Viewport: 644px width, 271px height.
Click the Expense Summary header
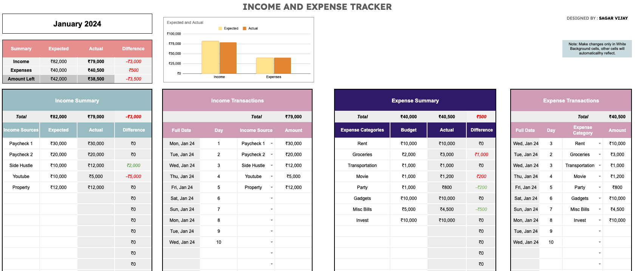click(x=415, y=101)
